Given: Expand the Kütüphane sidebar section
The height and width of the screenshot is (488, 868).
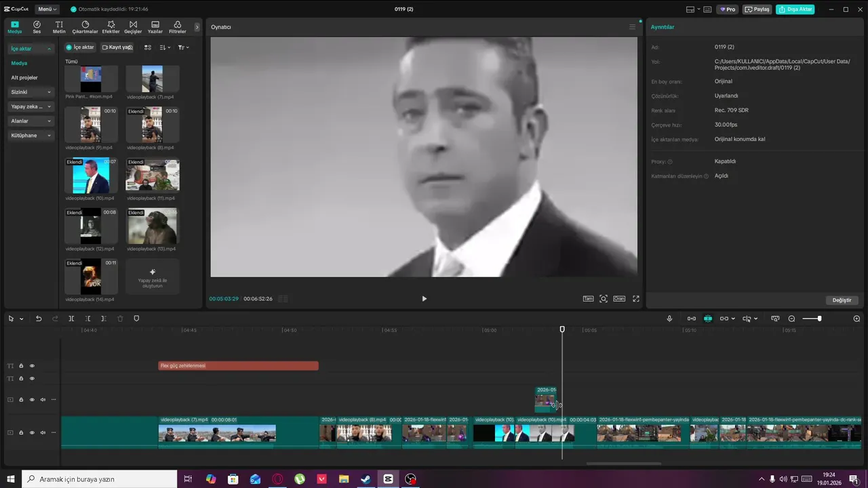Looking at the screenshot, I should coord(31,136).
